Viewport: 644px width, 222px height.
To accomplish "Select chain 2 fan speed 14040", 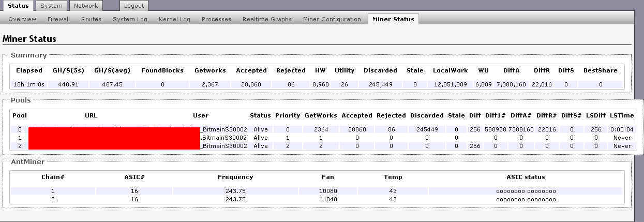I will click(328, 199).
